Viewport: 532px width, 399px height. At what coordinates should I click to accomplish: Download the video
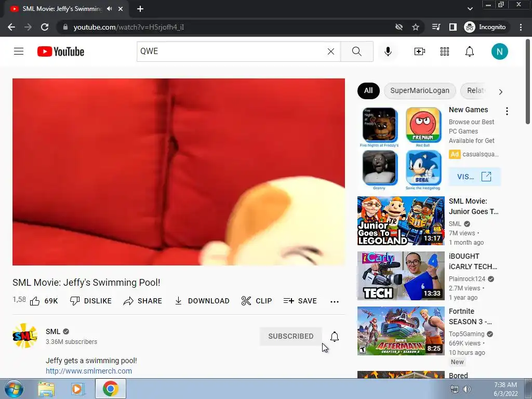click(202, 301)
